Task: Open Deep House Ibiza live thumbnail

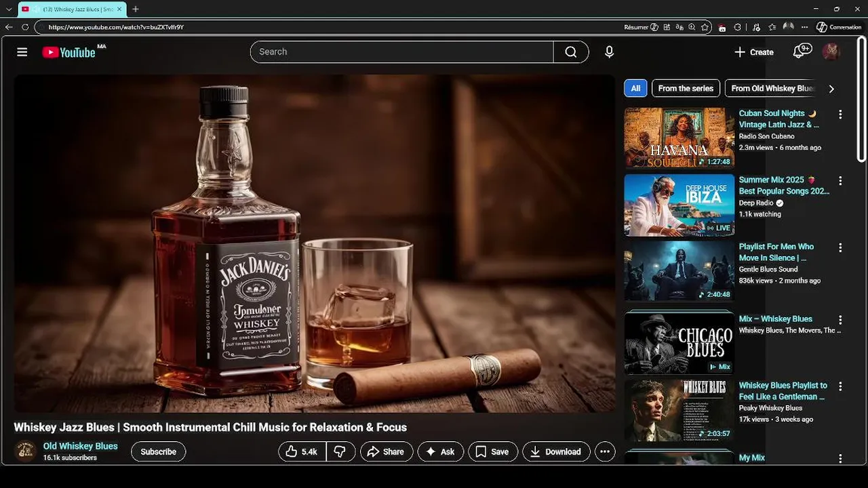Action: 679,205
